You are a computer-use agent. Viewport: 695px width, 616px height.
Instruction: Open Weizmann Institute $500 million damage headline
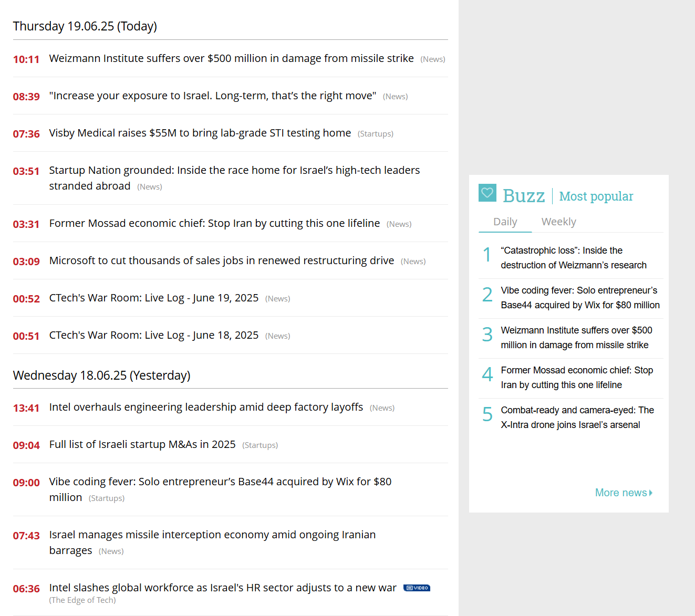(231, 58)
